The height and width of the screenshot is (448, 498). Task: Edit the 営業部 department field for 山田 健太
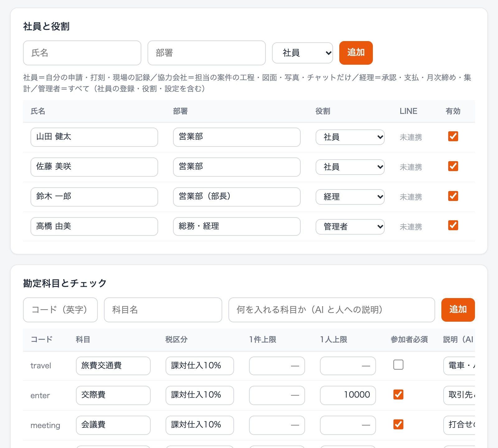click(x=237, y=137)
